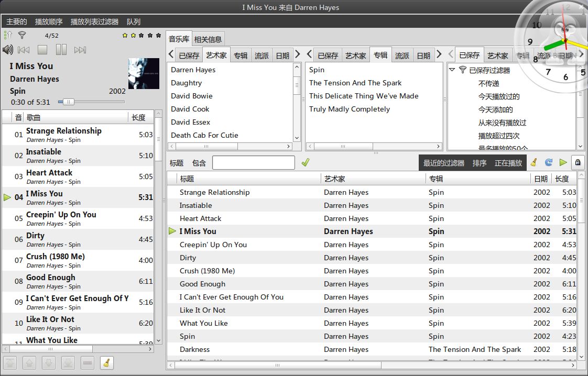This screenshot has height=376, width=588.
Task: Select Darkness in the track table
Action: (x=372, y=349)
